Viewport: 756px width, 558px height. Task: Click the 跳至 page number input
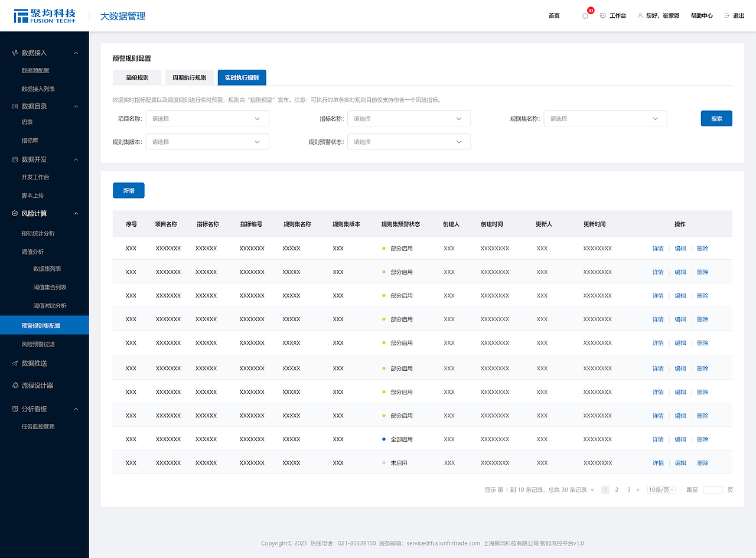[x=713, y=490]
